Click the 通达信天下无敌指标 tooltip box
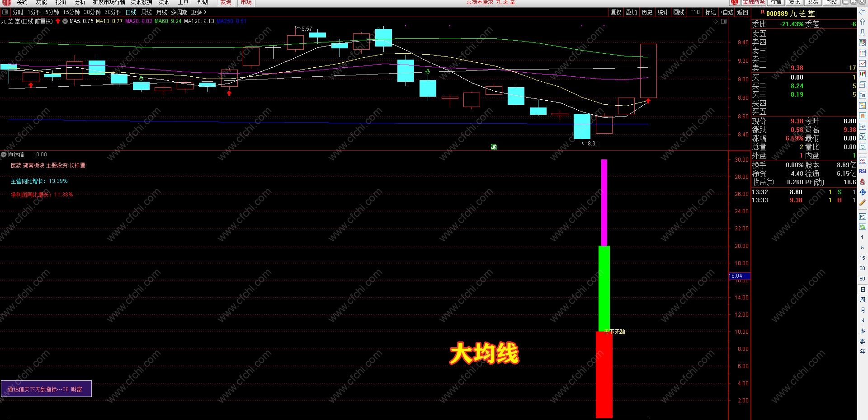868x420 pixels. click(x=46, y=389)
